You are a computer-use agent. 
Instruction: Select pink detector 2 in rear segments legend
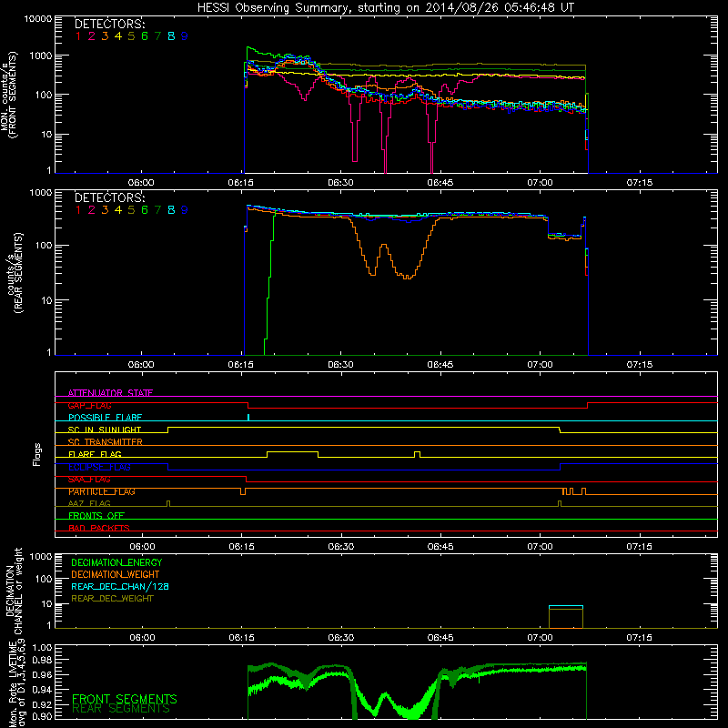[x=92, y=210]
